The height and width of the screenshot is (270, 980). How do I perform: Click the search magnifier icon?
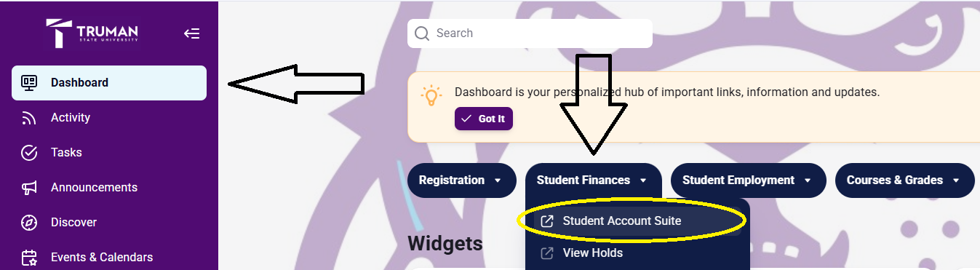point(422,33)
